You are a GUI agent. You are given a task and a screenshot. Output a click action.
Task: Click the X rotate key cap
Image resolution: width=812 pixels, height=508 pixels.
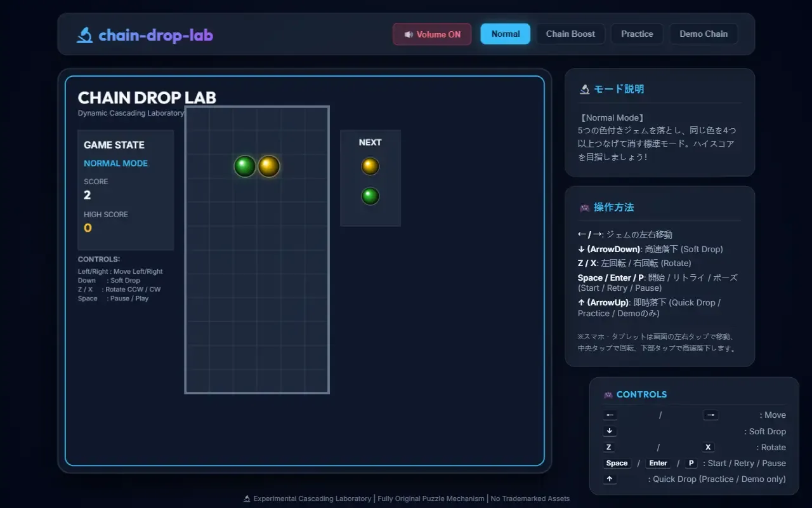click(709, 447)
